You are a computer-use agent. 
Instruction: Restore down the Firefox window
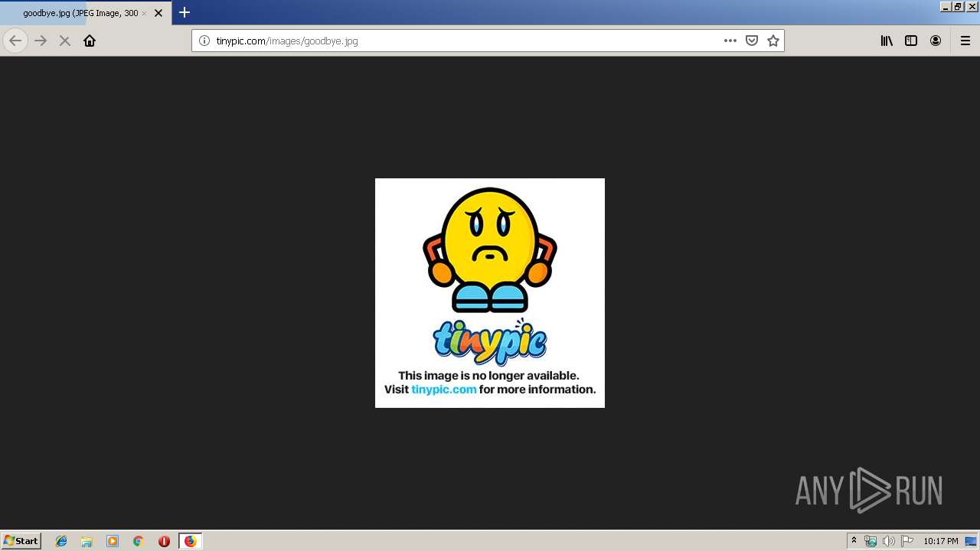[958, 6]
